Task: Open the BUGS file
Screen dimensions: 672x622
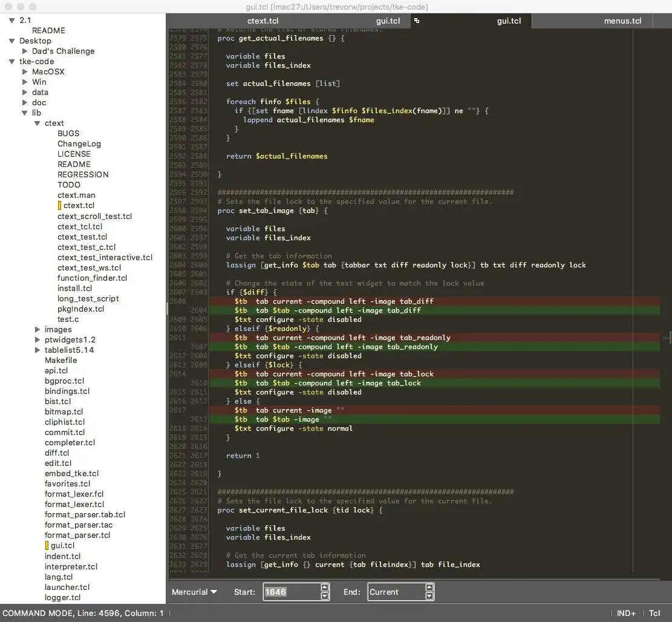Action: pos(68,133)
